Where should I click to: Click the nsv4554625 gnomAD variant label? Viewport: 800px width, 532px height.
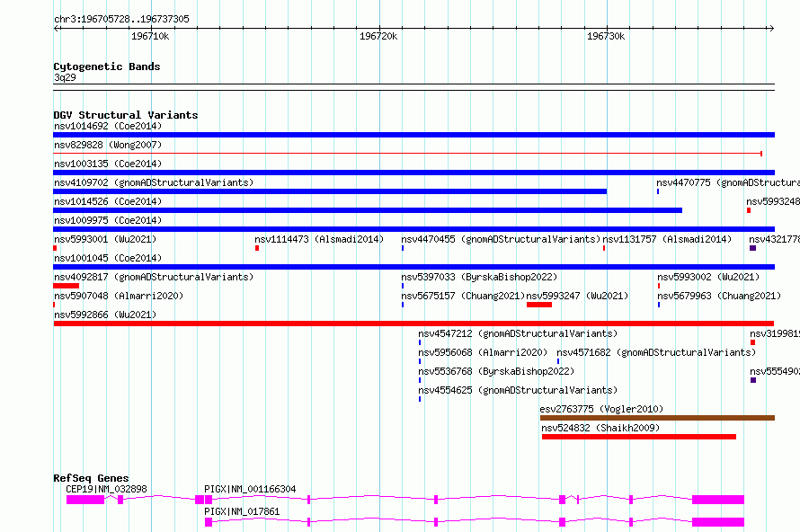click(518, 390)
